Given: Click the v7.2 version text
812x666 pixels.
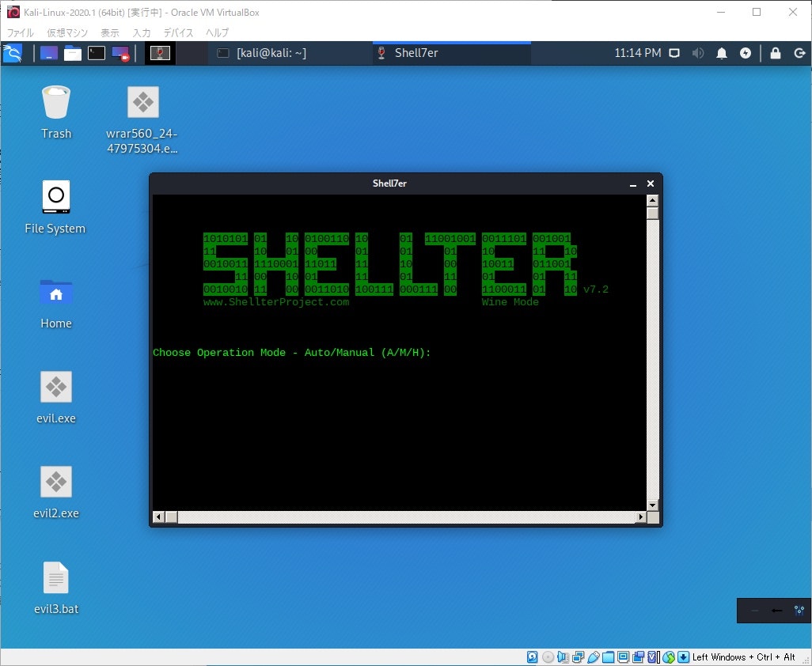Looking at the screenshot, I should (595, 289).
